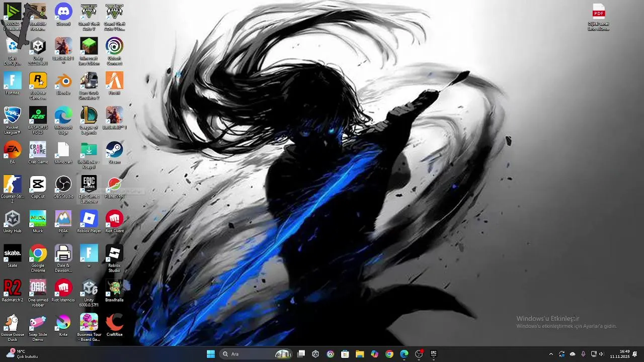Switch to Chrome in the taskbar
Viewport: 644px width, 362px height.
389,354
